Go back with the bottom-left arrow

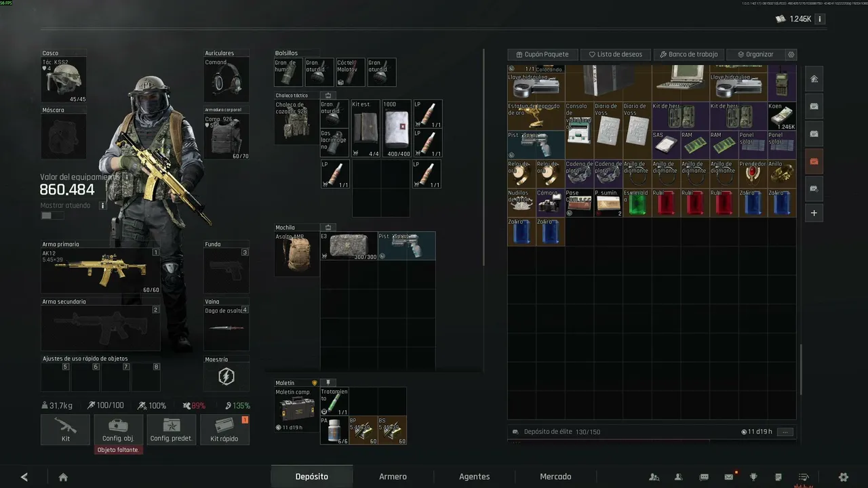[24, 477]
